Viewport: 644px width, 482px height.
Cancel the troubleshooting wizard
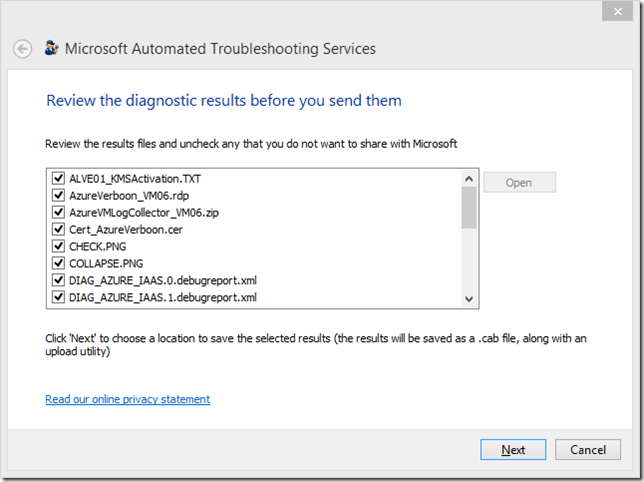(x=588, y=450)
